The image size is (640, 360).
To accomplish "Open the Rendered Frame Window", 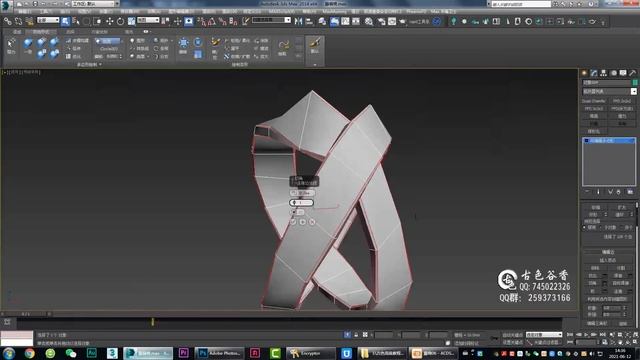I will [x=392, y=21].
